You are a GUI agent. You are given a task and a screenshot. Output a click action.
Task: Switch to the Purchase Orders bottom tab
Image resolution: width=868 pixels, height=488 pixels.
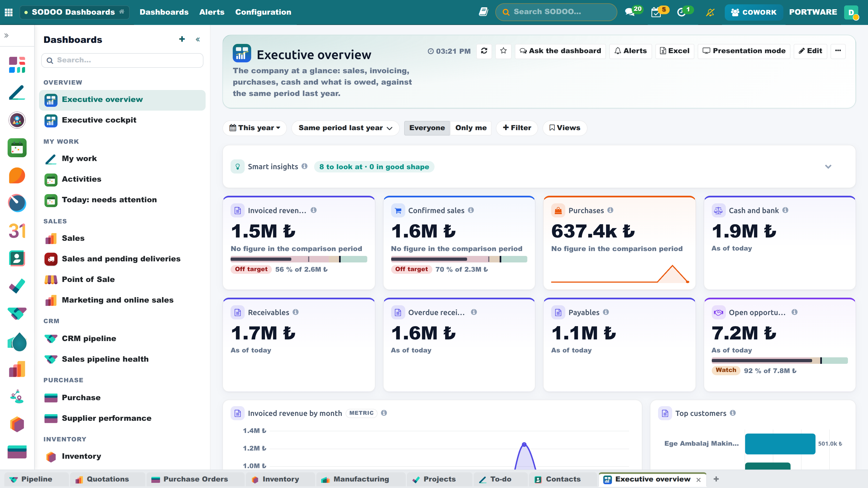coord(195,479)
